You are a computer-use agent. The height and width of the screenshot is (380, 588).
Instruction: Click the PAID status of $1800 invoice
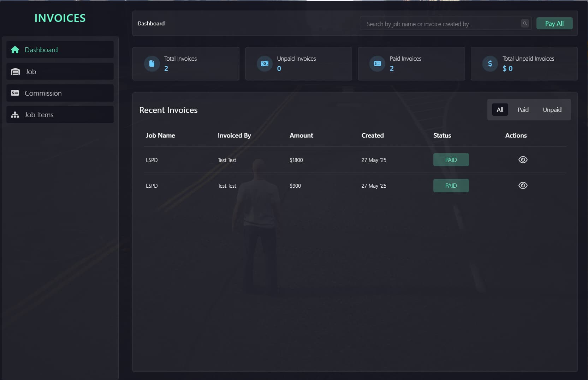coord(451,160)
